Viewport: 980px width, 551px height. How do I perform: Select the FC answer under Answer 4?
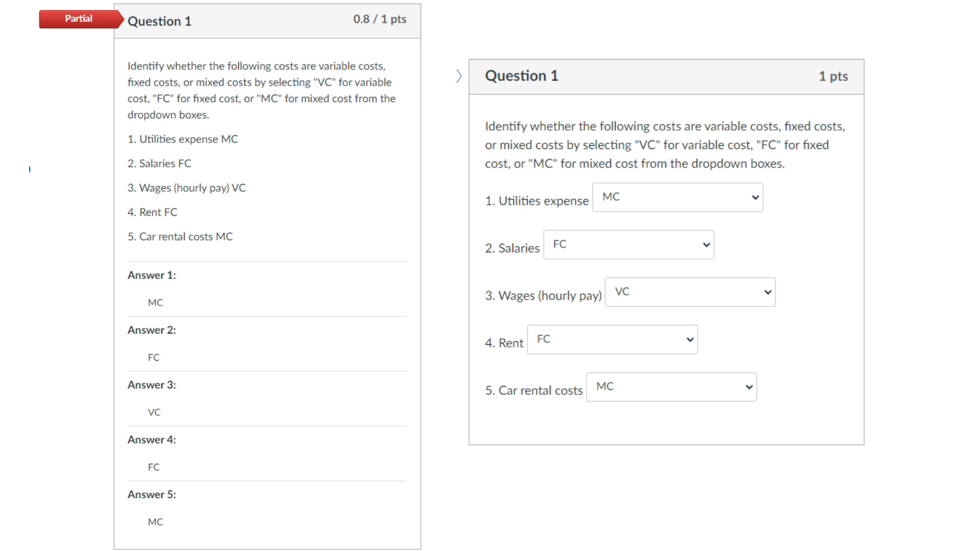click(x=153, y=467)
